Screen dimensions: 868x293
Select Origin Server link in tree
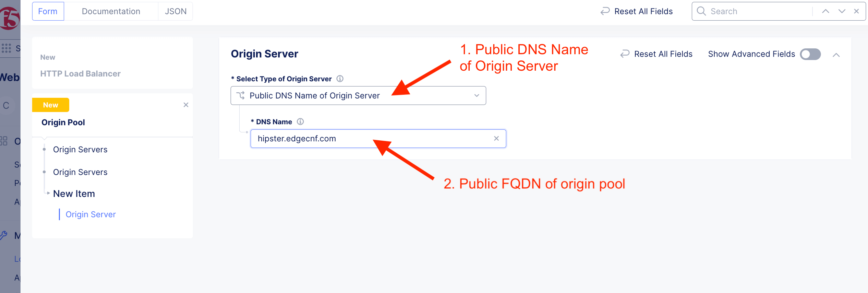tap(91, 214)
